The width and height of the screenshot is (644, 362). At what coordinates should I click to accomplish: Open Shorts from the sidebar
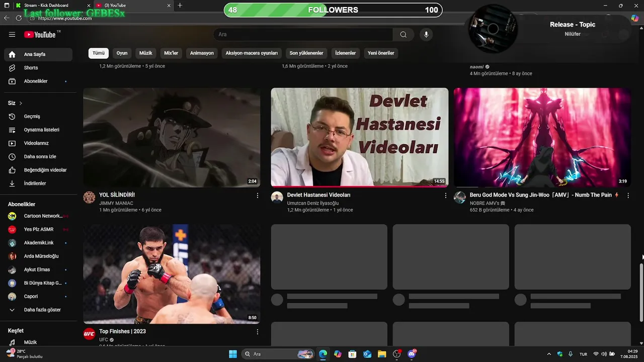(x=38, y=68)
